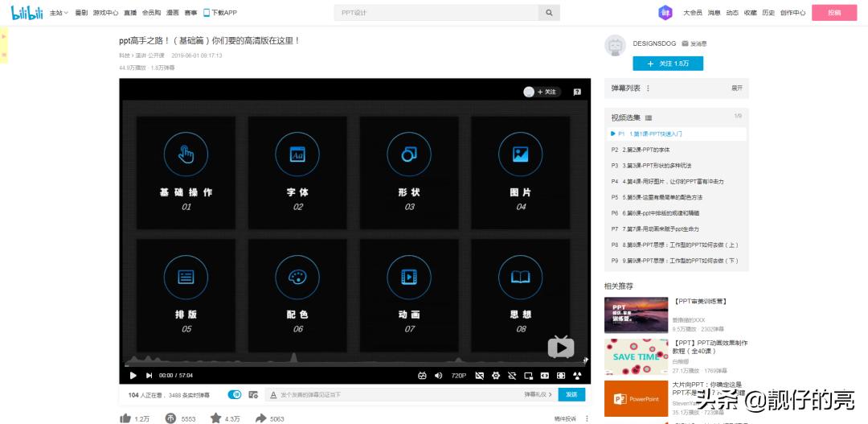This screenshot has height=424, width=868.
Task: Mute the video volume speaker icon
Action: tap(438, 375)
